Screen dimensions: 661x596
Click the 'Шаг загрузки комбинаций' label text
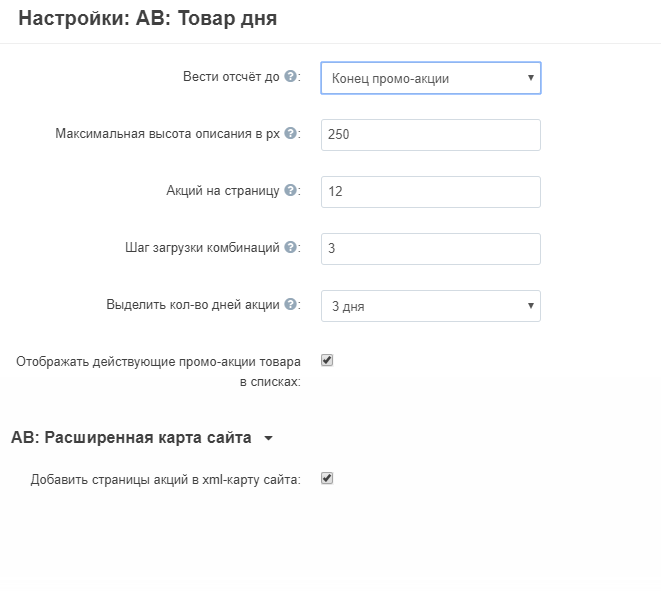pos(202,247)
